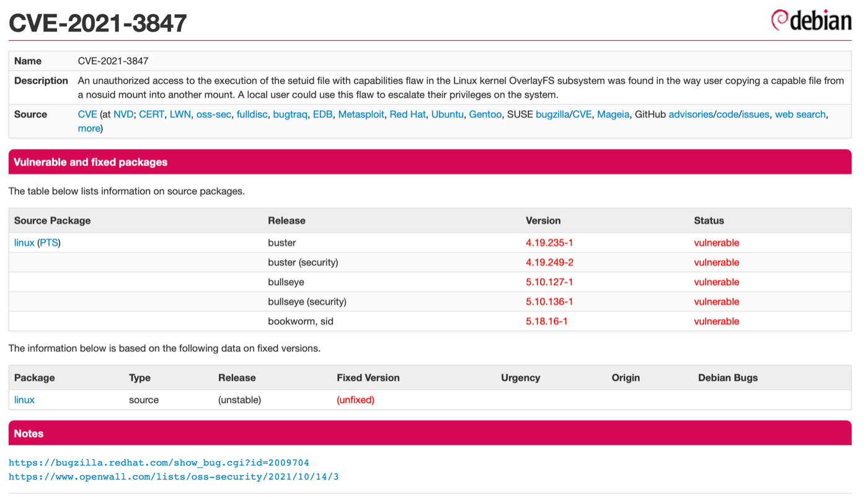Open the Metasploit link
Image resolution: width=868 pixels, height=497 pixels.
coord(361,114)
